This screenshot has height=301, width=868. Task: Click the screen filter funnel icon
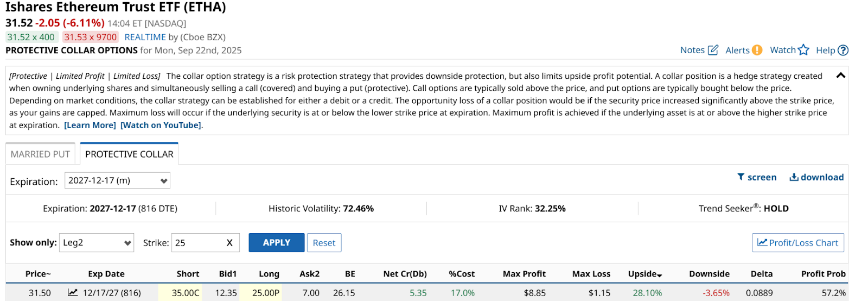point(741,177)
